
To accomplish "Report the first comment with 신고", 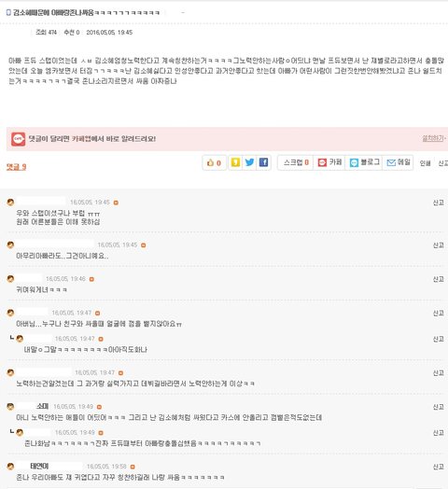I will 439,203.
